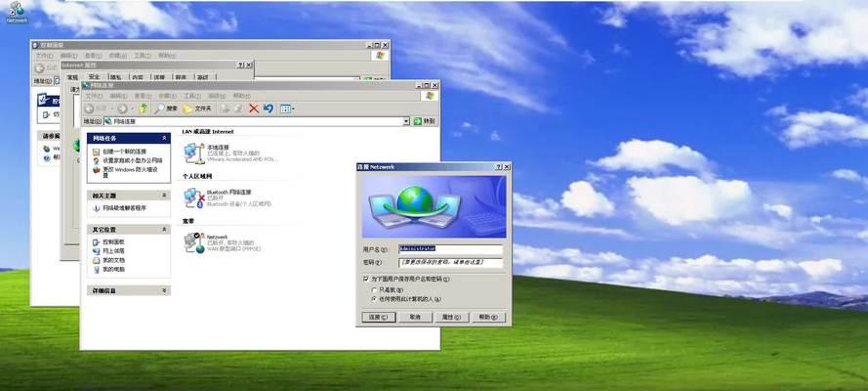The height and width of the screenshot is (391, 868).
Task: Click the red X Delete toolbar icon
Action: (254, 109)
